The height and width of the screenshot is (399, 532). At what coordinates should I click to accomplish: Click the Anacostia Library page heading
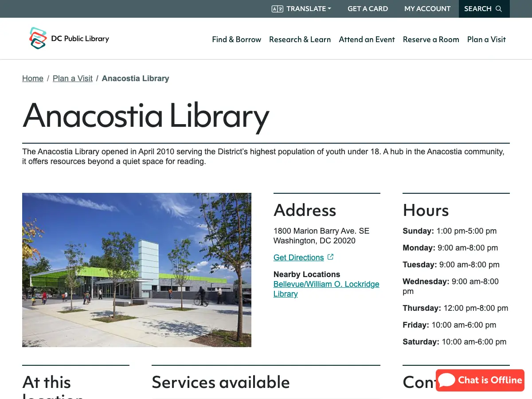[x=146, y=115]
